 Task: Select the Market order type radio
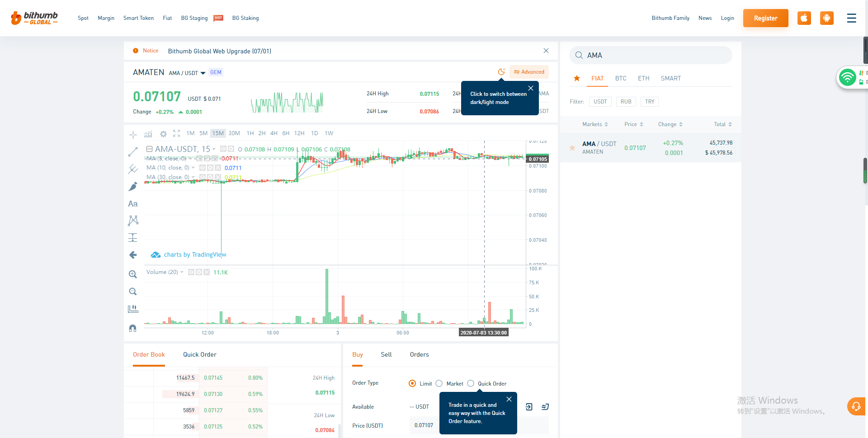439,383
